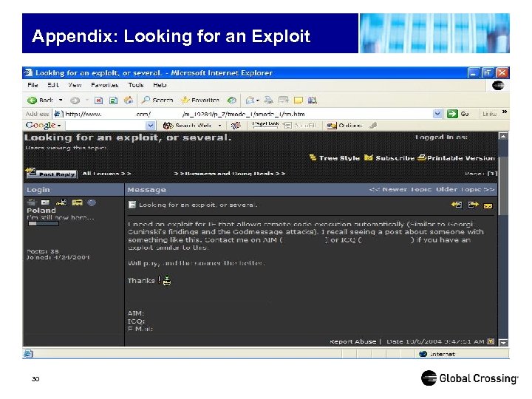Image resolution: width=532 pixels, height=399 pixels.
Task: Open the Discuss yellow note icon
Action: 298,100
